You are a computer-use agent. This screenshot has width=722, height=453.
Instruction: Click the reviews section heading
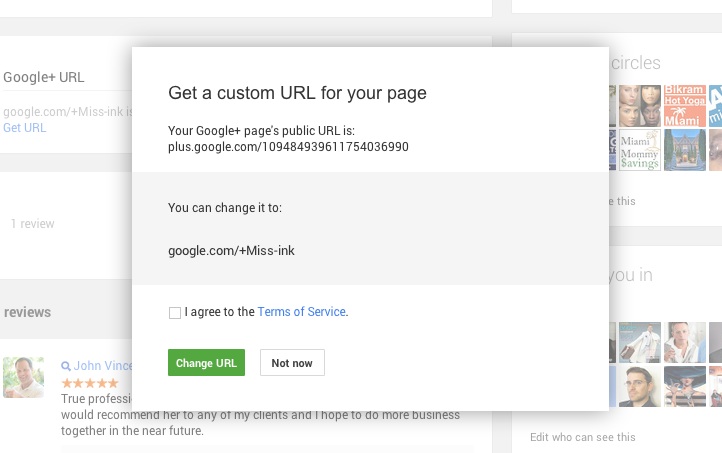[27, 312]
